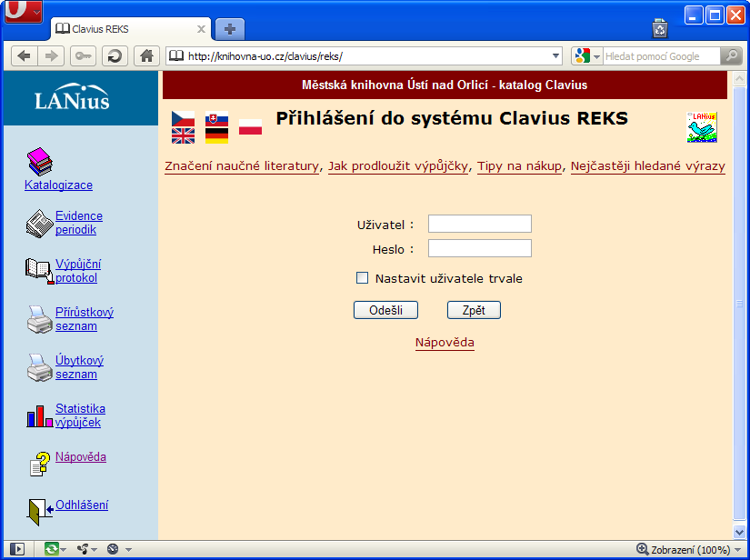Expand the Opera Link status dropdown arrow
Screen dimensions: 750x560
point(63,549)
